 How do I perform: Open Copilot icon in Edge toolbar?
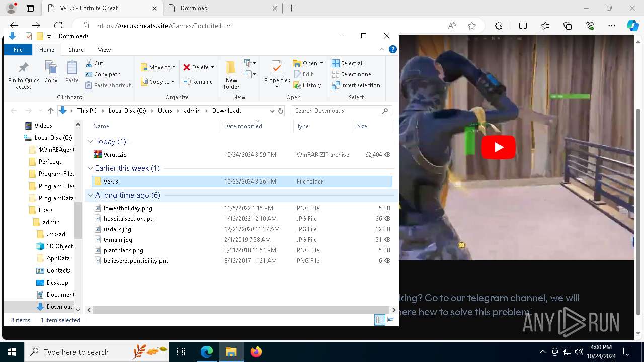(x=632, y=26)
